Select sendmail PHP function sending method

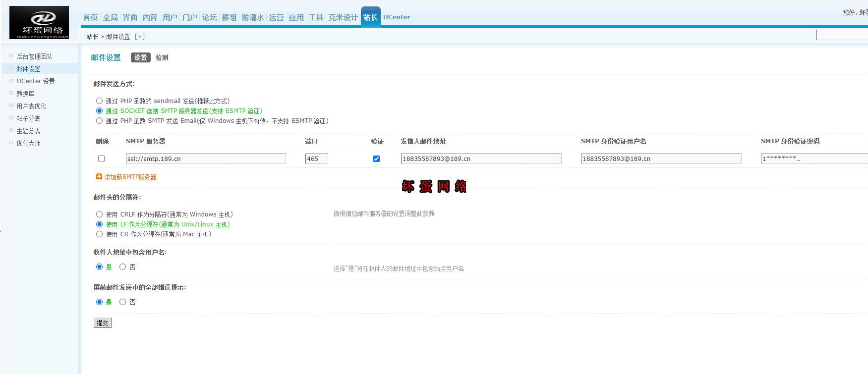click(100, 101)
